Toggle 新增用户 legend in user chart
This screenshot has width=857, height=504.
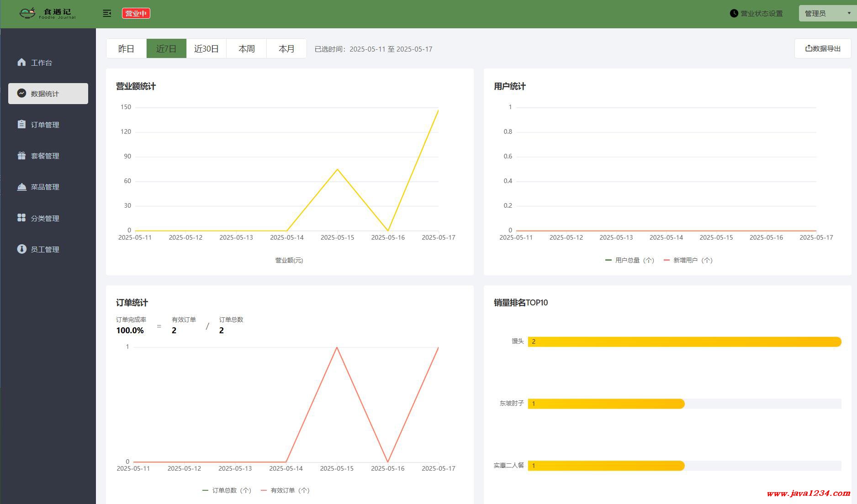688,260
